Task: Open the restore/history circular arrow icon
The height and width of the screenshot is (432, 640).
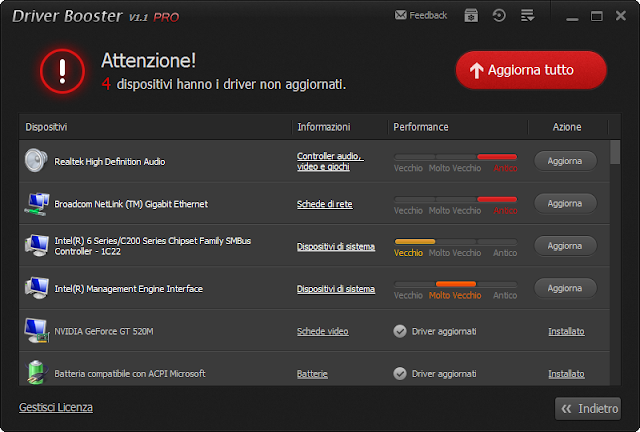Action: pos(499,16)
